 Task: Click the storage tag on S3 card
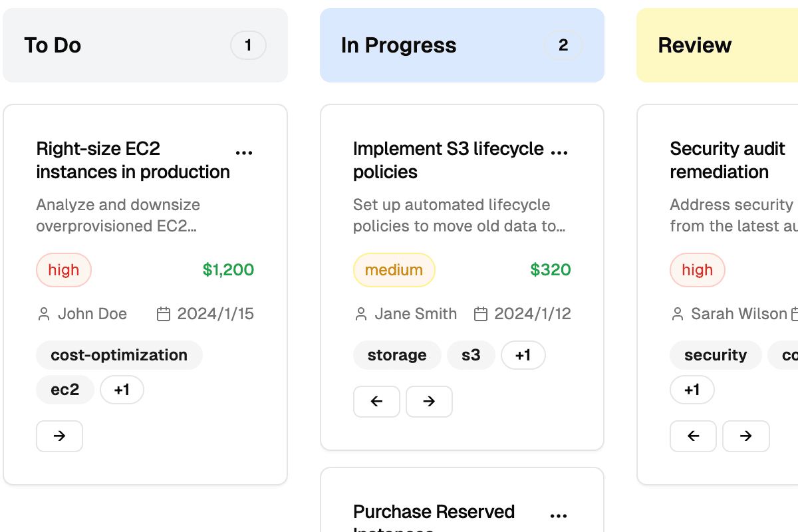pos(397,355)
